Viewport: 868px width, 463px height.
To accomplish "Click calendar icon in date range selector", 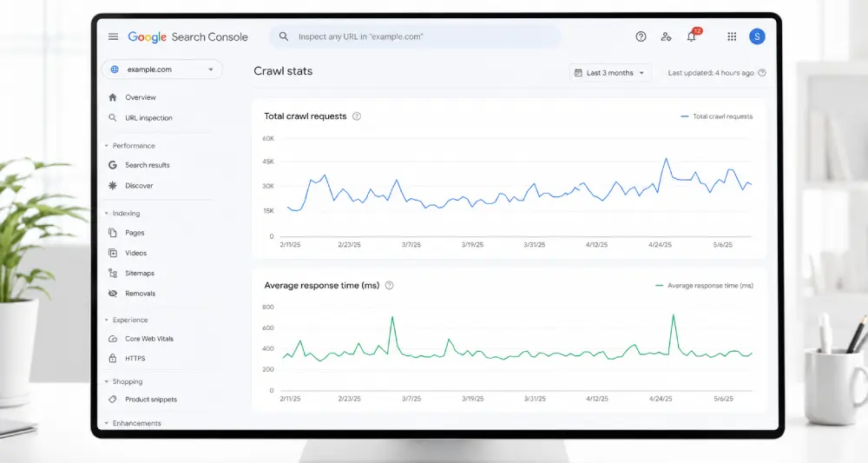I will click(578, 73).
